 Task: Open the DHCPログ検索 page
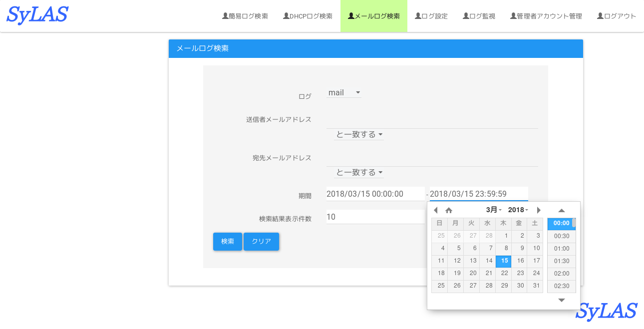pos(308,16)
